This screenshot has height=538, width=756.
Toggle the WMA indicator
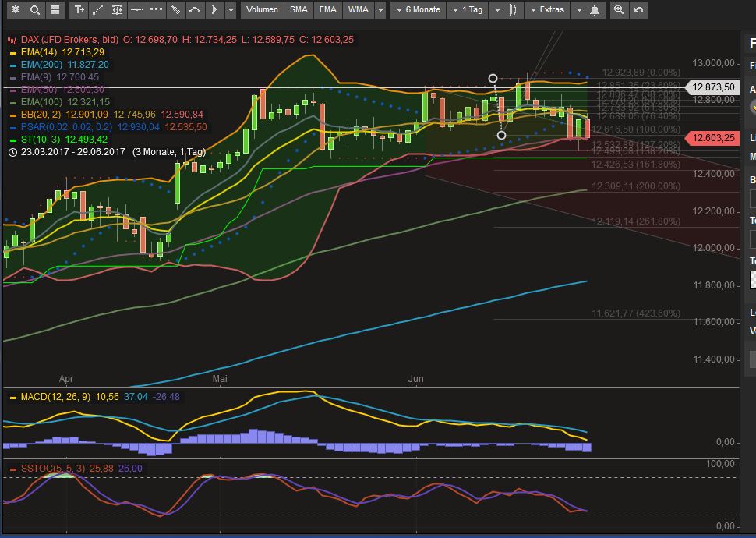tap(357, 10)
